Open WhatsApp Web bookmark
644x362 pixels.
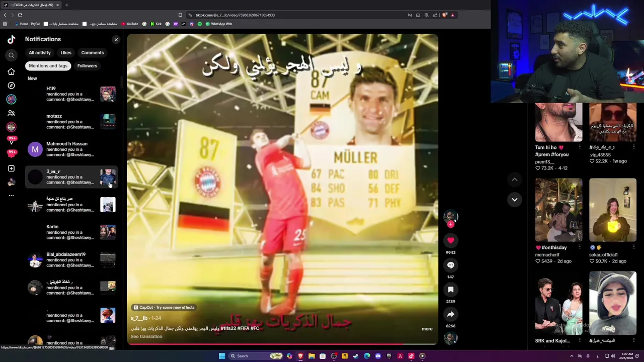coord(219,24)
